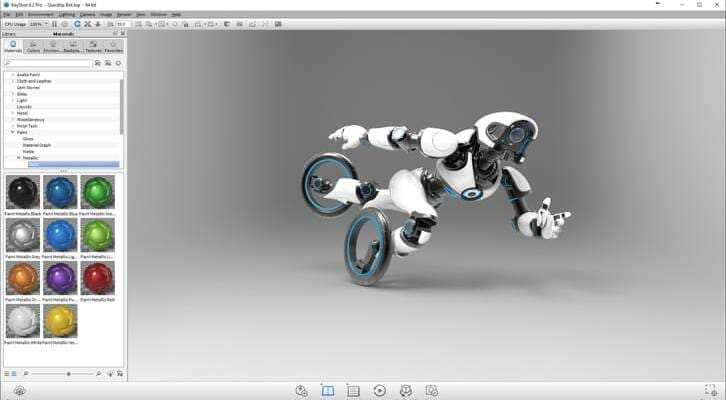Screen dimensions: 726x400
Task: Switch to the Favorites library tab
Action: pos(113,46)
